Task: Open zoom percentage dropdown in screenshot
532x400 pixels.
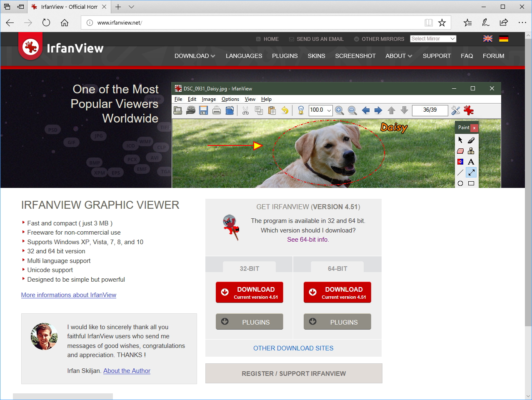Action: (329, 110)
